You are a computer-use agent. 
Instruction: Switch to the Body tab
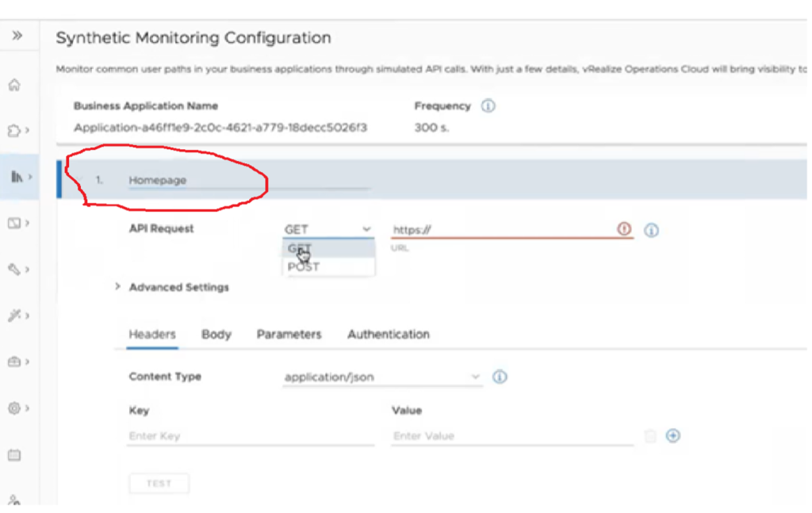[216, 335]
